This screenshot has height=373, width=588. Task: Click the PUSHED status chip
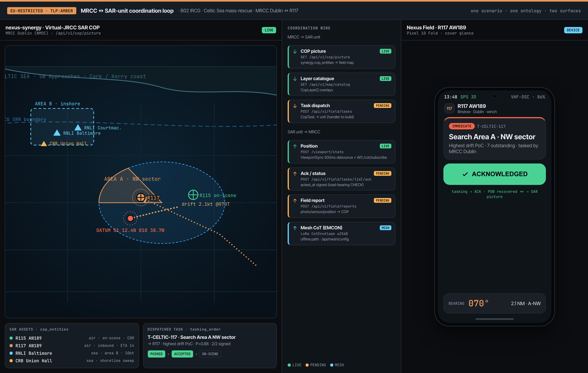point(156,354)
